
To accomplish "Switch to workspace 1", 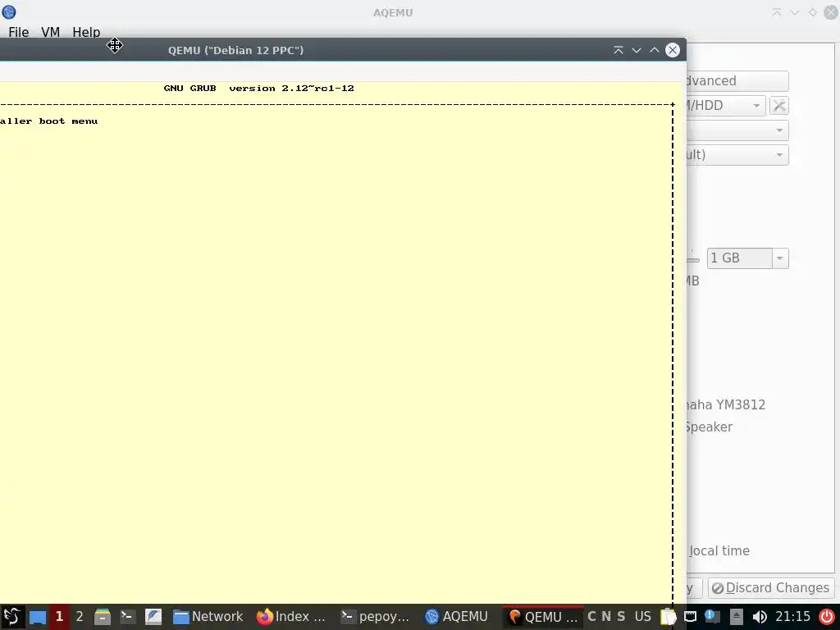I will [x=59, y=617].
